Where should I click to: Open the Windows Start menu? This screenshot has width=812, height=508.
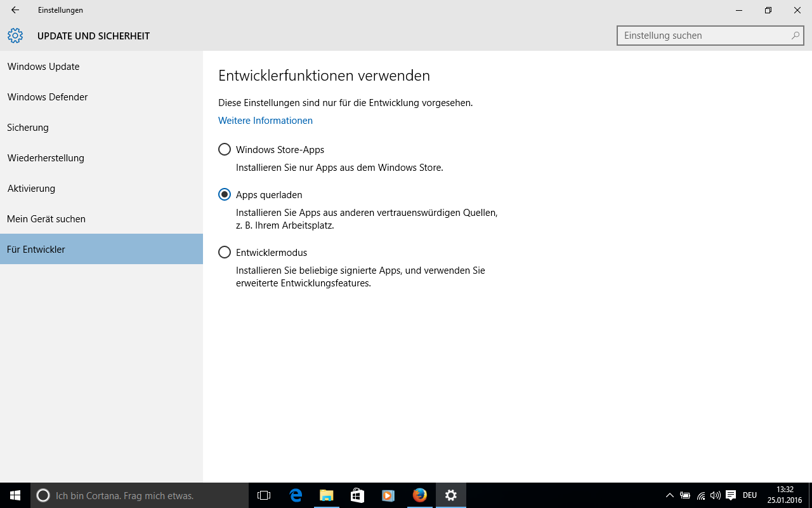point(15,495)
